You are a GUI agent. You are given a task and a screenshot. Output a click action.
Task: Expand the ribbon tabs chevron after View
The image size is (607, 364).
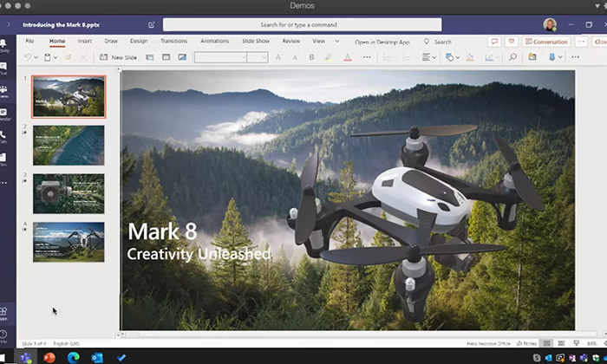point(336,41)
